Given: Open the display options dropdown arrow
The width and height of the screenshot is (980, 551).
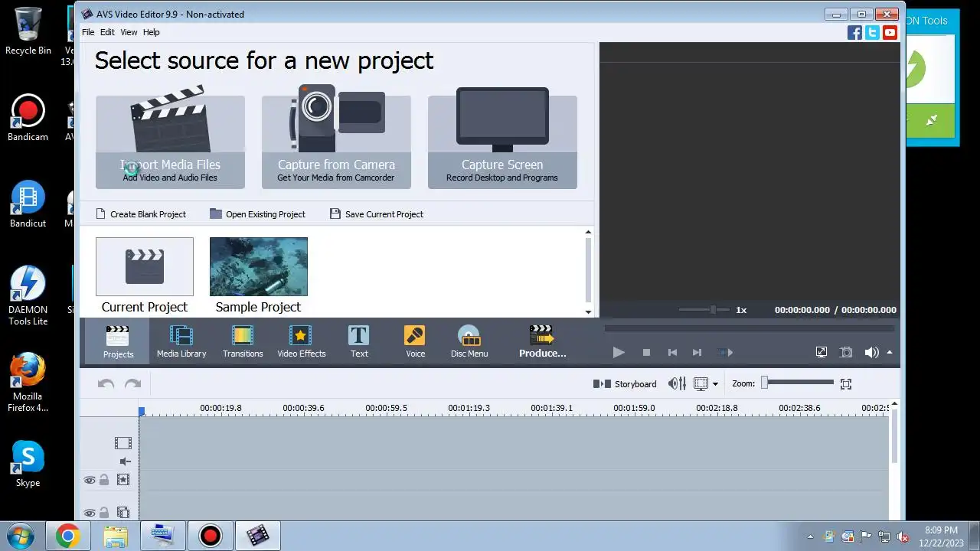Looking at the screenshot, I should 715,384.
